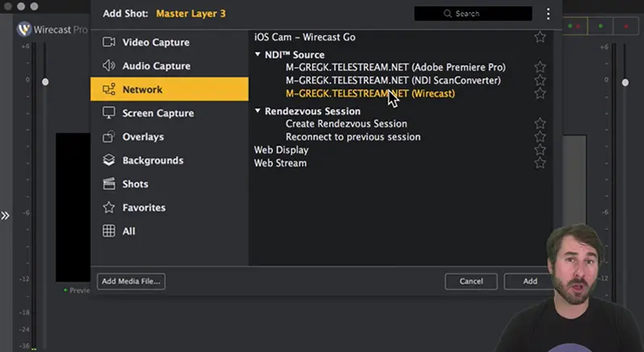Favorite Web Stream via its star
Screen dimensions: 644x352
(x=540, y=163)
